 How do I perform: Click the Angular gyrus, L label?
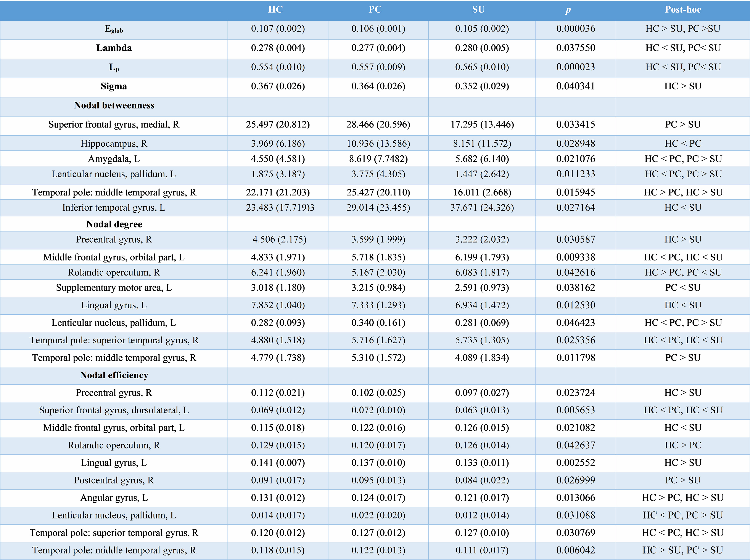tap(114, 498)
